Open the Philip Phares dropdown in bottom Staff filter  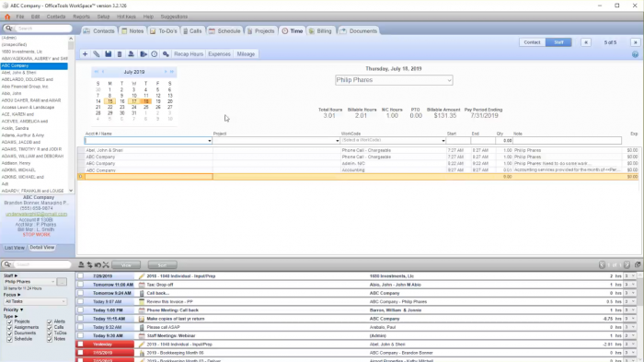tap(29, 282)
